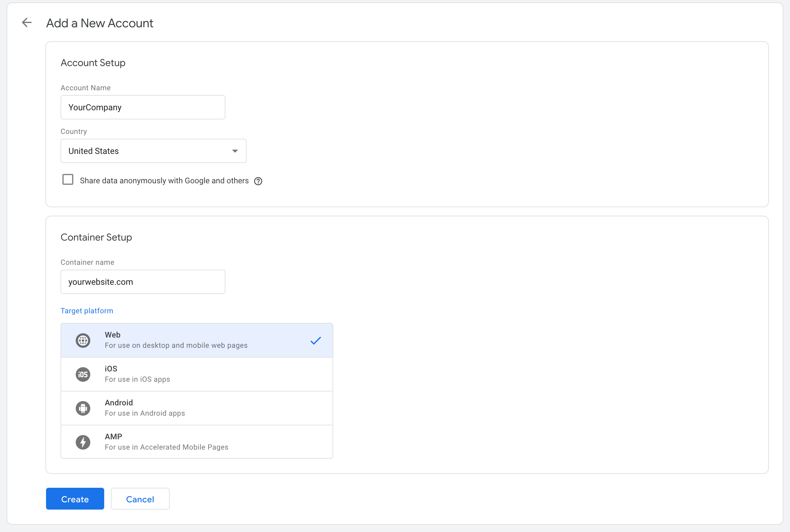This screenshot has height=532, width=790.
Task: Focus the Account Name input field
Action: click(143, 107)
